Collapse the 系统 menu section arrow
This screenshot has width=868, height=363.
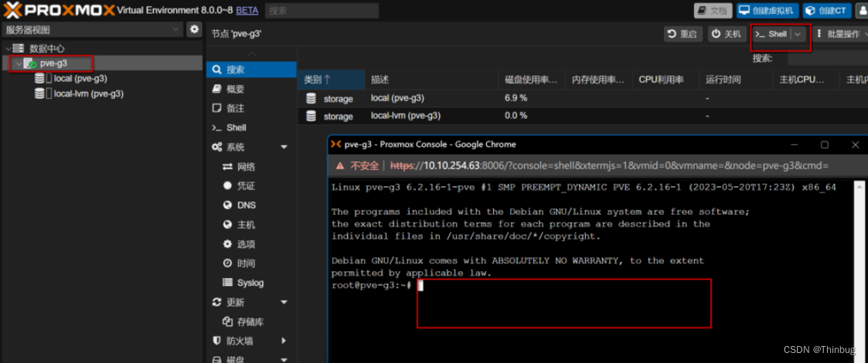pyautogui.click(x=284, y=148)
